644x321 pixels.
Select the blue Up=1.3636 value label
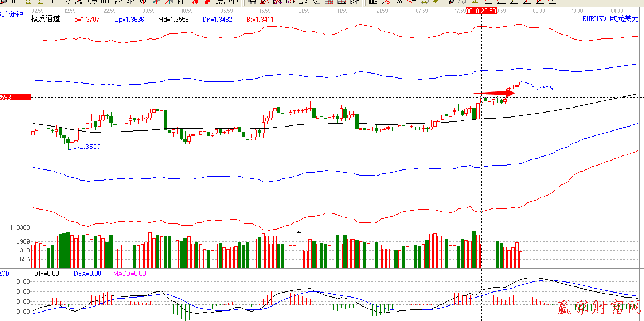tap(129, 20)
